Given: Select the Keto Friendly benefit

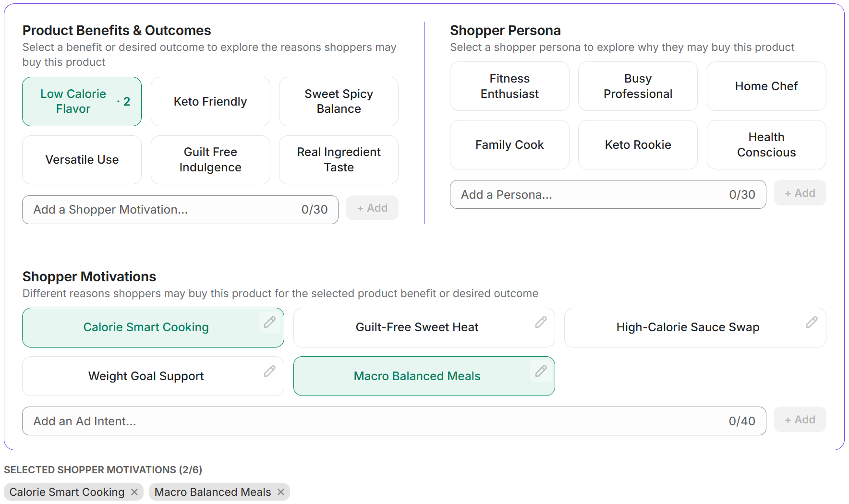Looking at the screenshot, I should 210,101.
